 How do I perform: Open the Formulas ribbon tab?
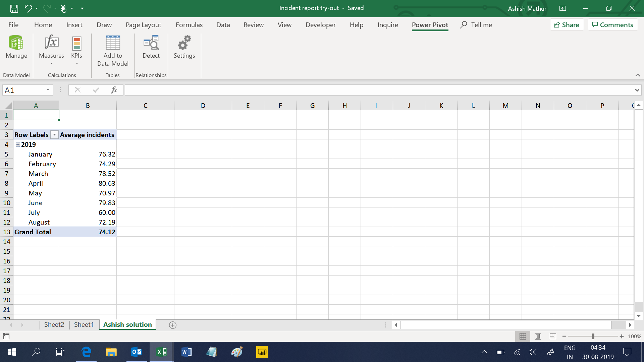(x=189, y=25)
